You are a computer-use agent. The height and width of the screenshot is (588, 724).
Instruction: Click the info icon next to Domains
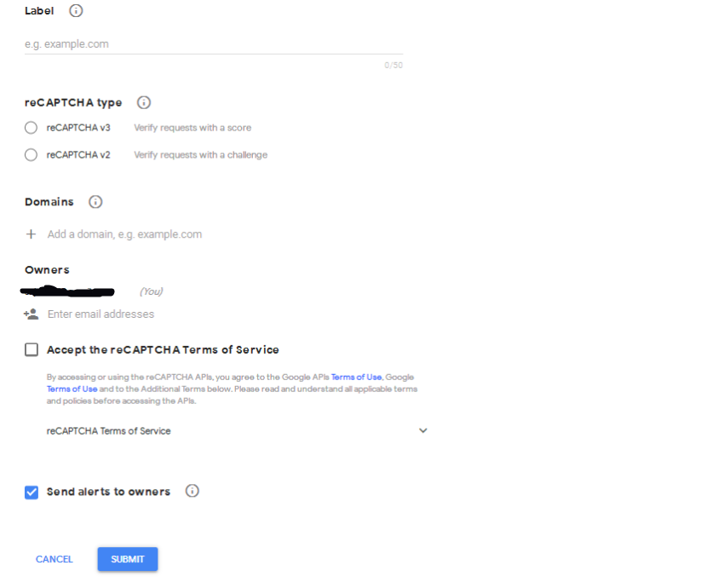coord(95,202)
